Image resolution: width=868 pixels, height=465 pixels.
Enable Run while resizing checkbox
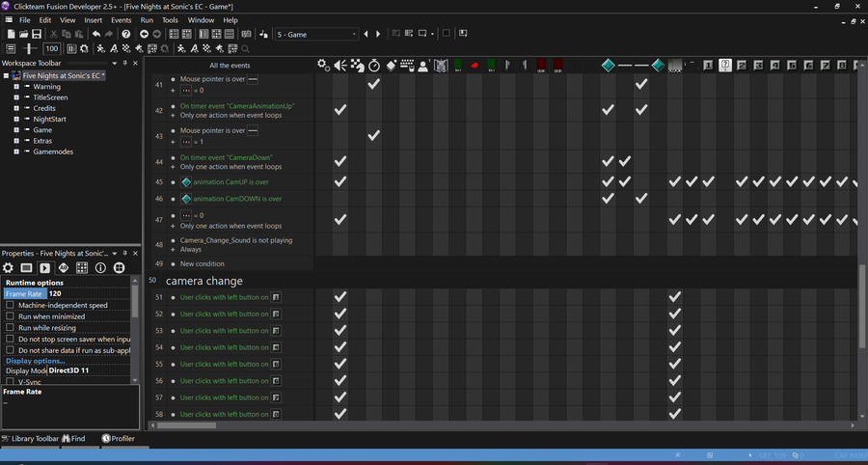(10, 328)
